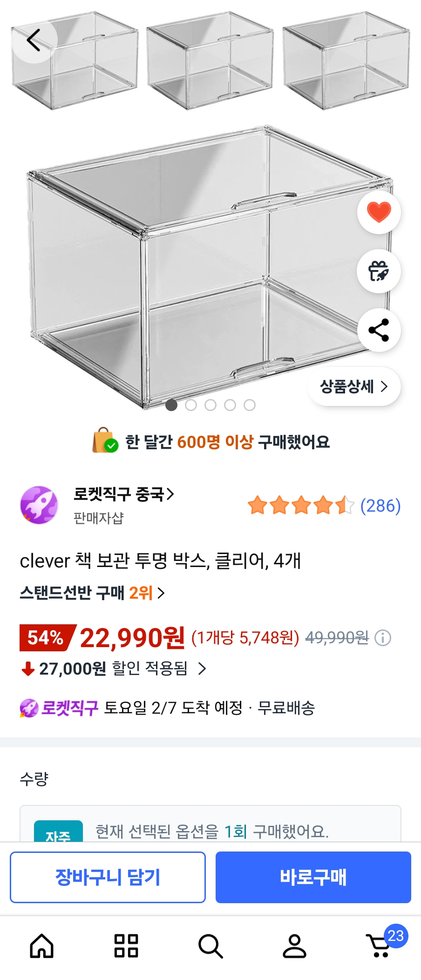The width and height of the screenshot is (421, 980).
Task: Toggle the heart wishlist button
Action: (379, 212)
